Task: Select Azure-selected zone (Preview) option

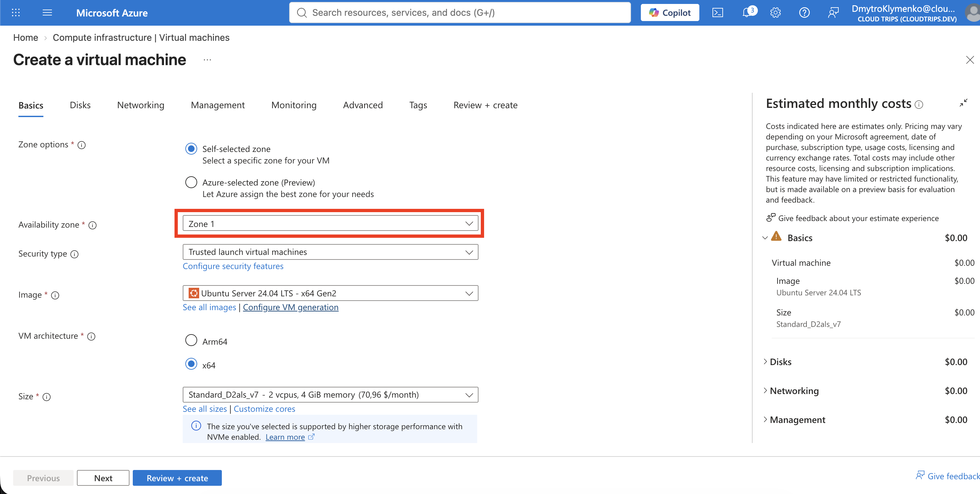Action: (191, 182)
